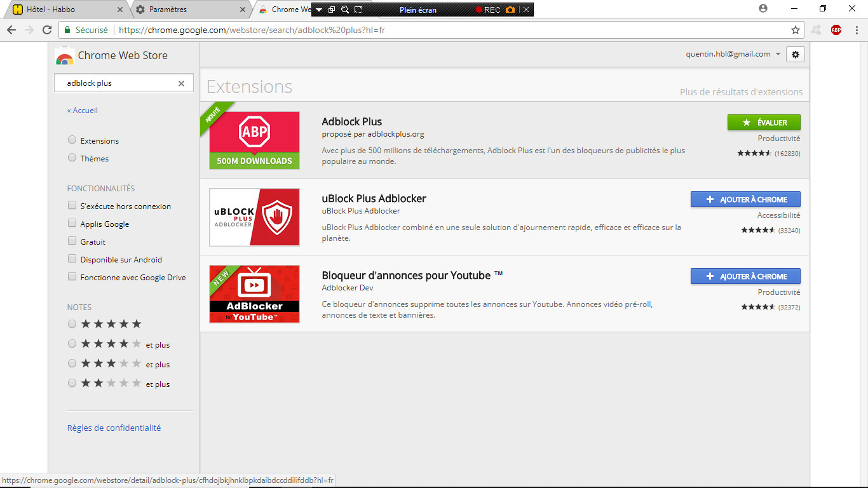Select the Extensions radio filter
The width and height of the screenshot is (868, 488).
(x=72, y=140)
